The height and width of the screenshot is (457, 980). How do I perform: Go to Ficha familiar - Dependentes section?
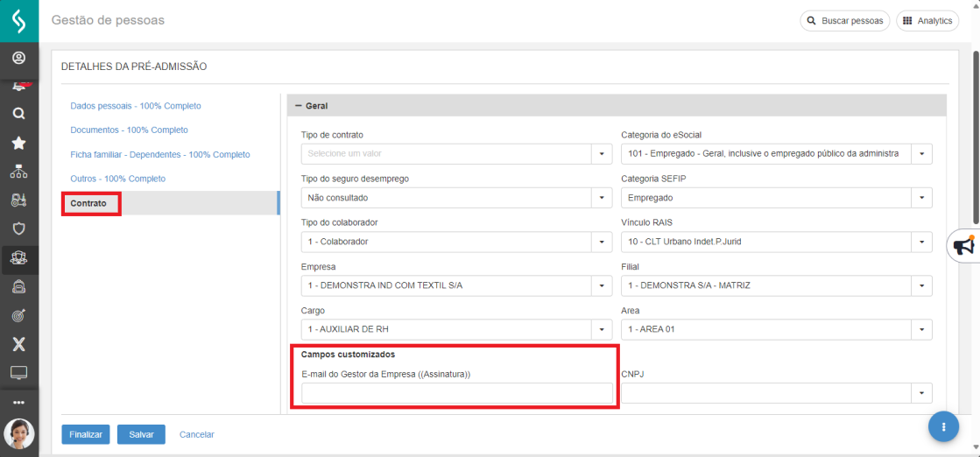[160, 154]
